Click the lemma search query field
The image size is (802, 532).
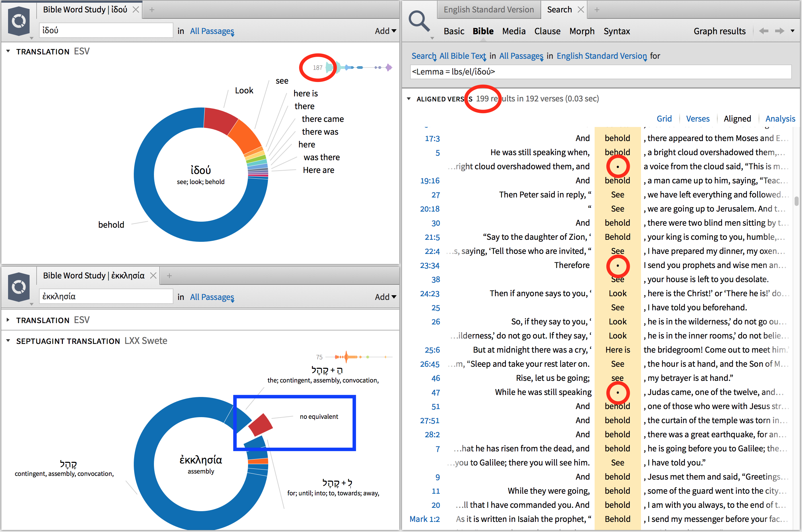point(600,72)
